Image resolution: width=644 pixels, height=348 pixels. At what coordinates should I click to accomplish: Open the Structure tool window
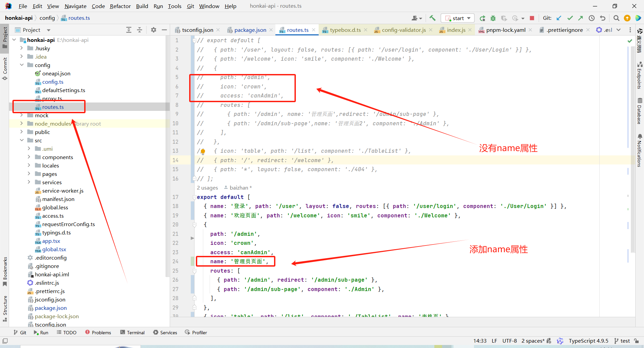pyautogui.click(x=5, y=308)
